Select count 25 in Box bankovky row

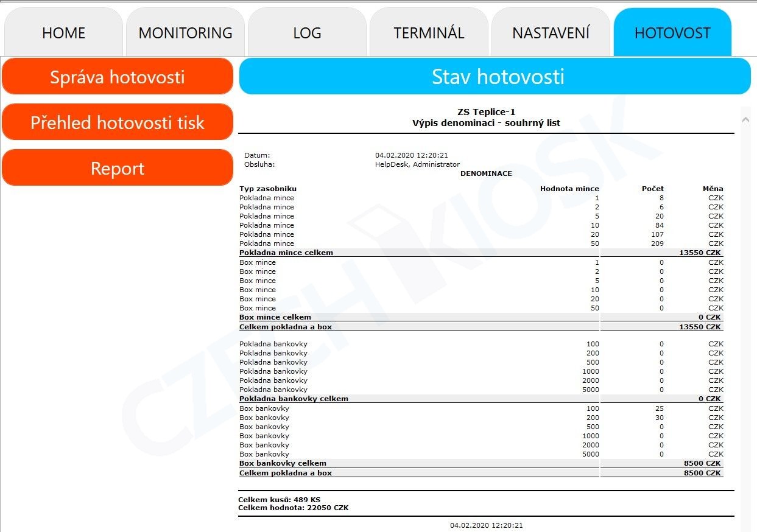(660, 408)
